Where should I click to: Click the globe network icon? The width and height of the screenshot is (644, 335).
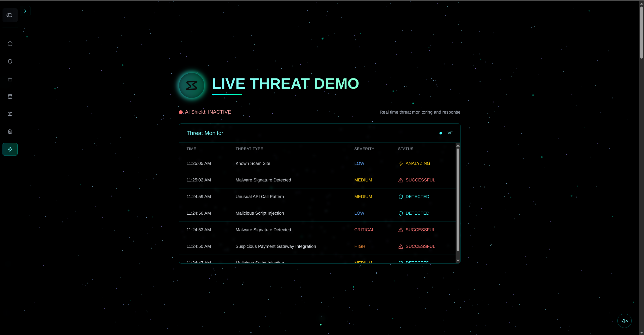click(10, 114)
